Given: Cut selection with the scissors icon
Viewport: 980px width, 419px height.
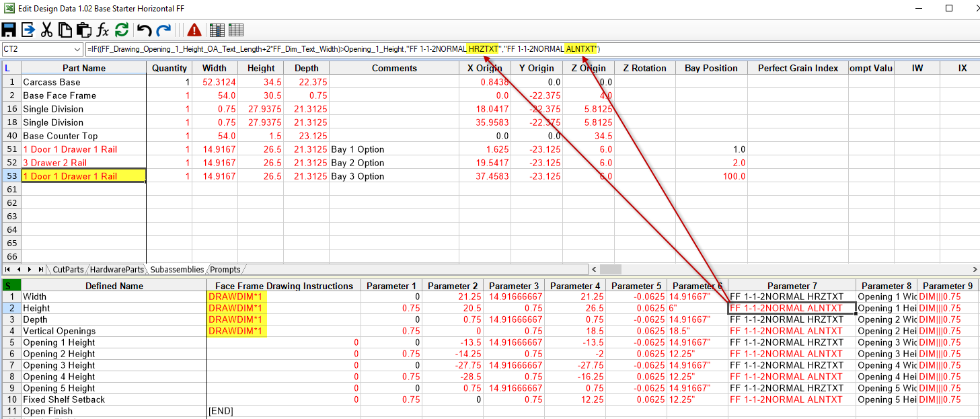Looking at the screenshot, I should [46, 30].
